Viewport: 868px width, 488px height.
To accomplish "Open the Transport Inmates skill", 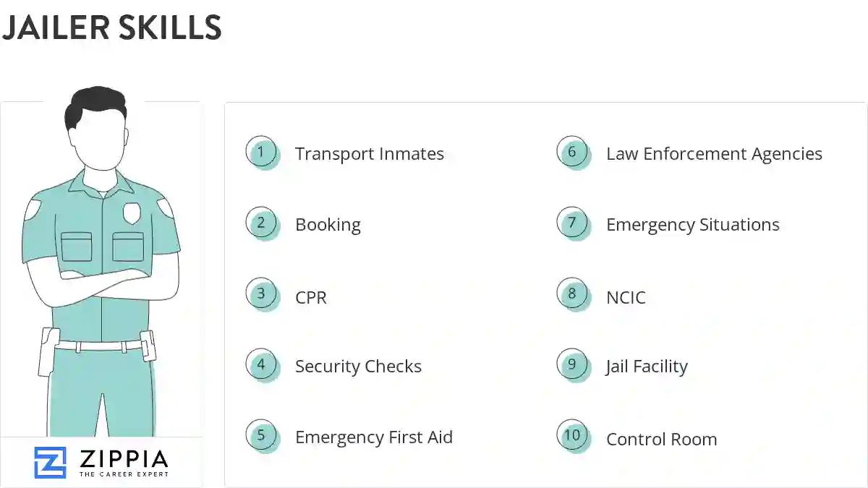I will pyautogui.click(x=369, y=154).
